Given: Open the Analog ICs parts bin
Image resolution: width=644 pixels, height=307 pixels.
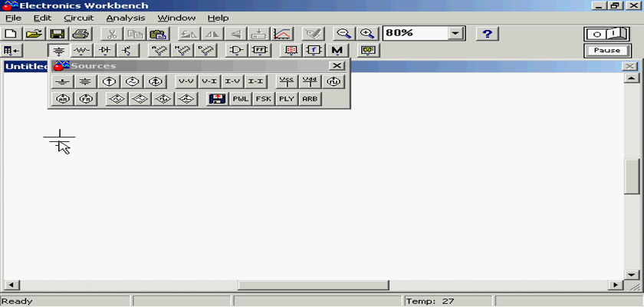Looking at the screenshot, I should [x=159, y=50].
